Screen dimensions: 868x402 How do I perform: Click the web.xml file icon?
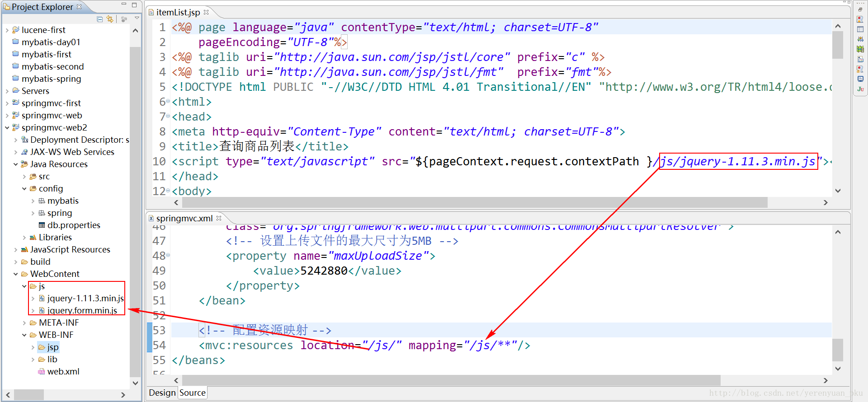(42, 371)
